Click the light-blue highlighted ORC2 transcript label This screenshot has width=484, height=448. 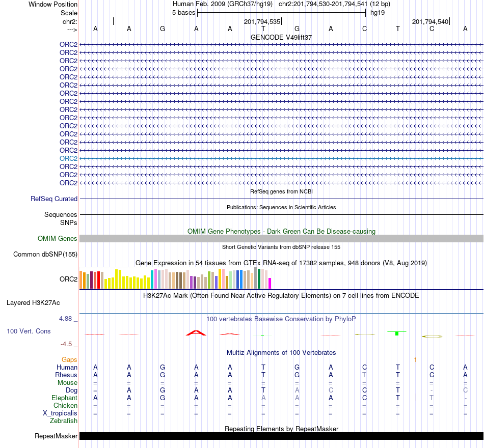(x=69, y=159)
